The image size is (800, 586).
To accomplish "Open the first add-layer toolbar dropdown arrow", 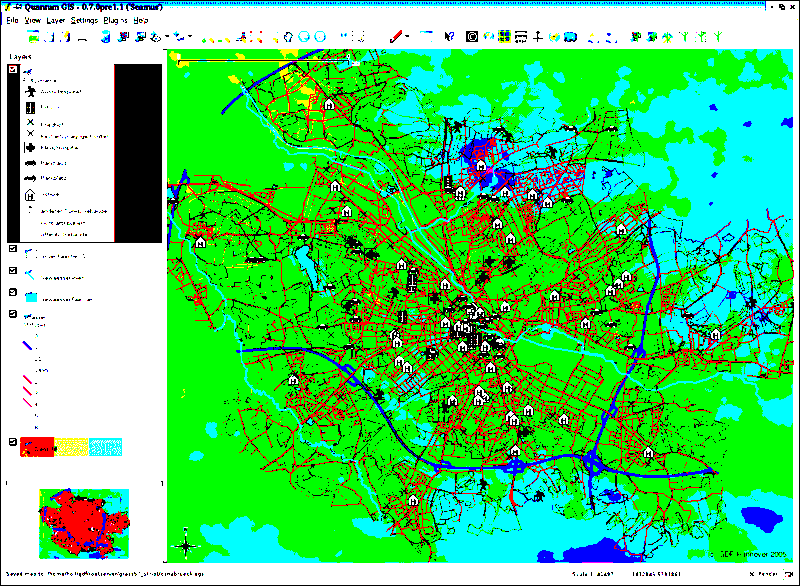I will 166,37.
